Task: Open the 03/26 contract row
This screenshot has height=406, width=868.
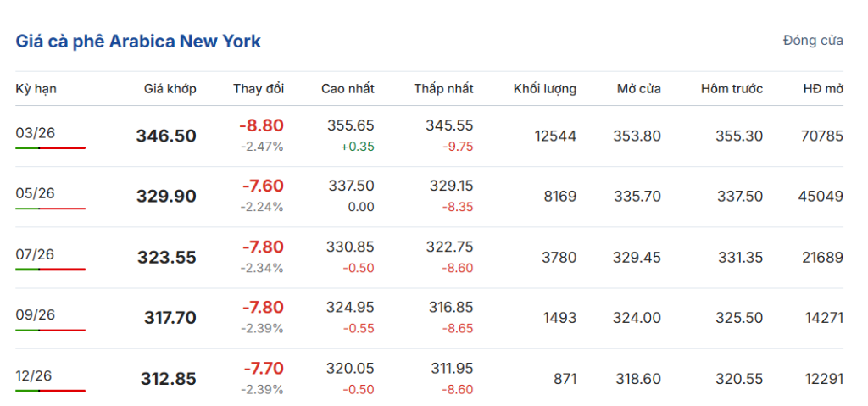Action: [36, 132]
